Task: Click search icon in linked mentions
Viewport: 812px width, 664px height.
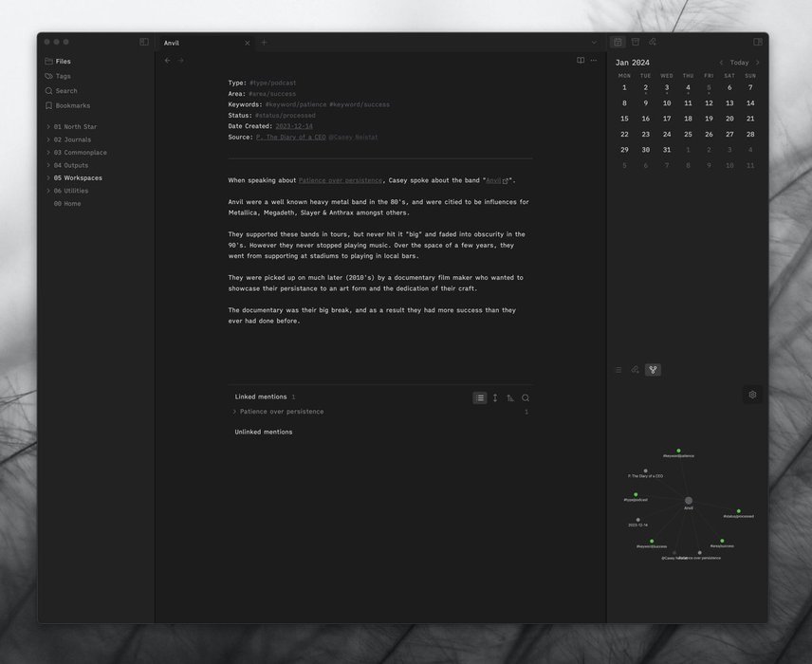Action: click(x=526, y=398)
